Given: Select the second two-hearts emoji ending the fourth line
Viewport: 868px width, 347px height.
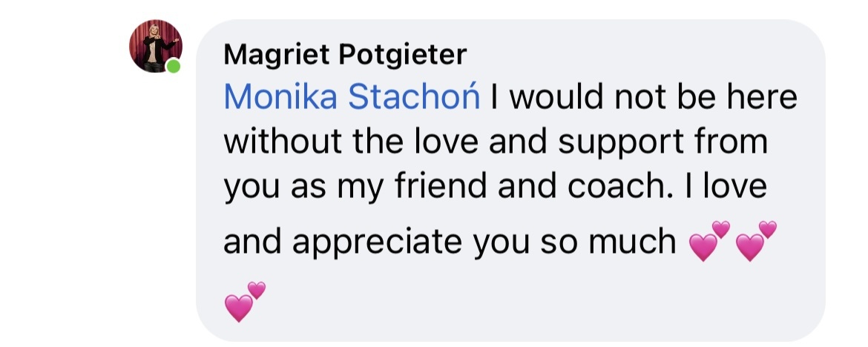Looking at the screenshot, I should (756, 241).
